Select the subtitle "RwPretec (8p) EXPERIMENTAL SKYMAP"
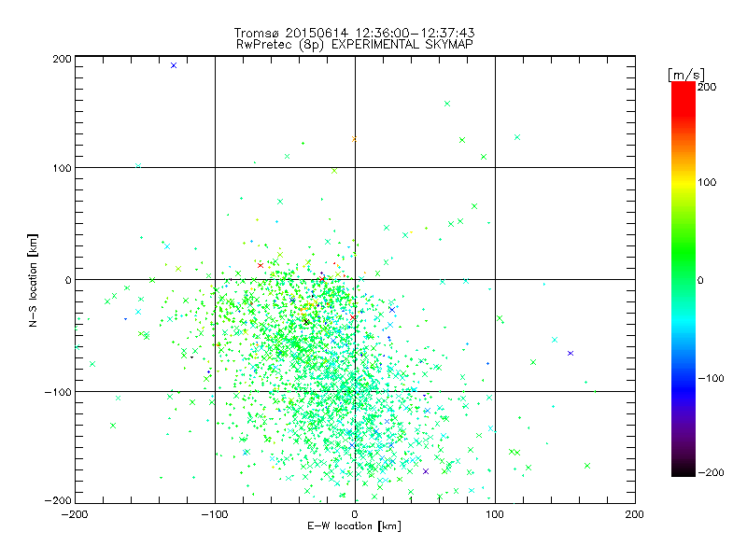The width and height of the screenshot is (747, 560). (355, 45)
